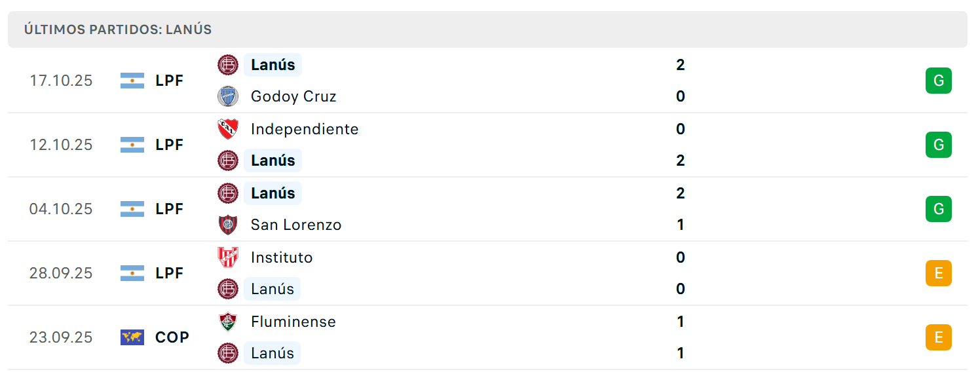
Task: Open the 23.09.25 match date row
Action: (487, 337)
